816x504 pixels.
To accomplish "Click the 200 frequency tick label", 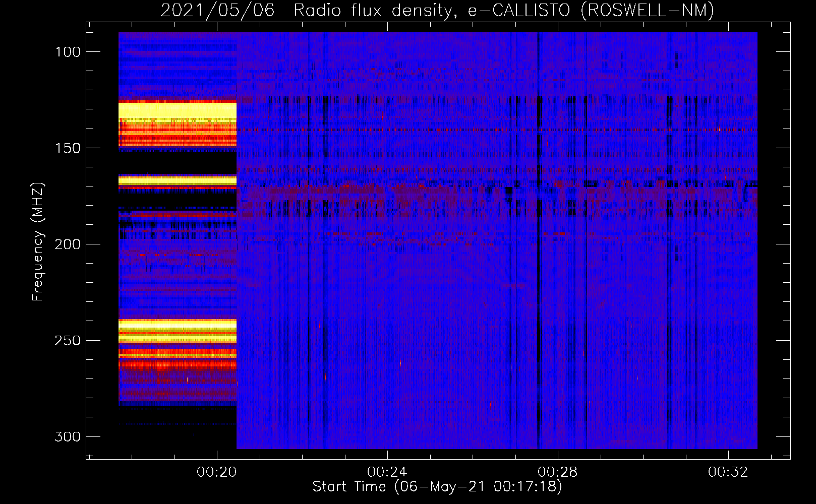I will coord(68,244).
